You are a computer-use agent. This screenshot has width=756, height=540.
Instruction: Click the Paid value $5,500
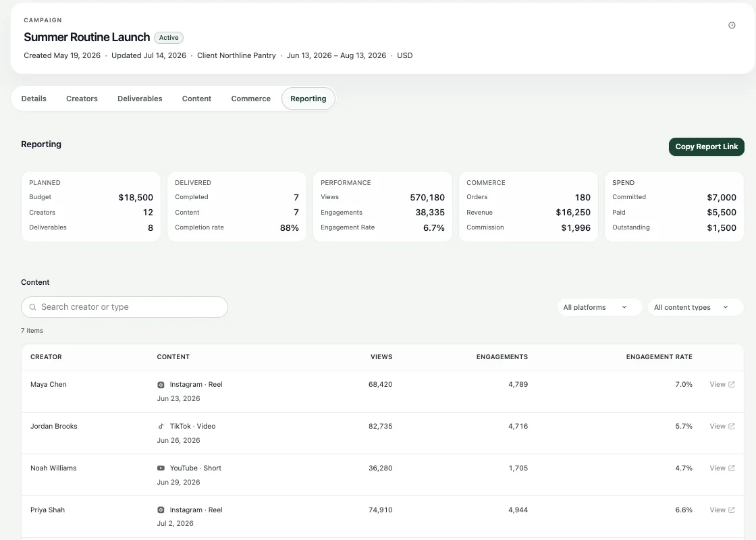722,212
